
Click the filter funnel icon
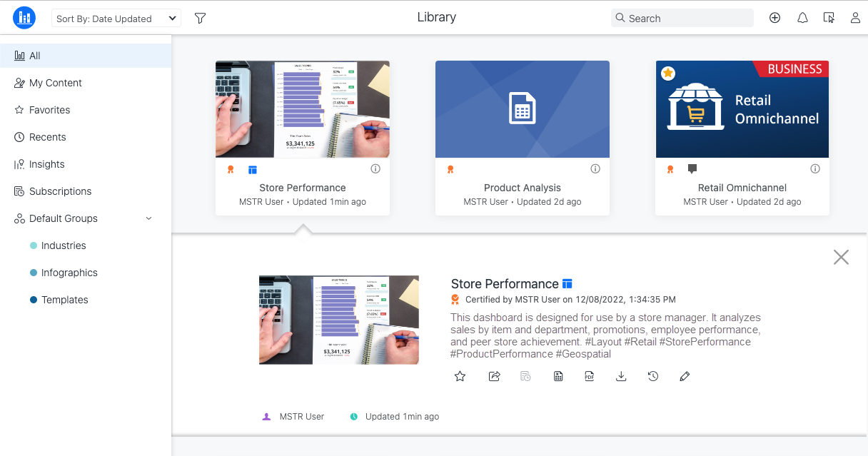point(200,18)
